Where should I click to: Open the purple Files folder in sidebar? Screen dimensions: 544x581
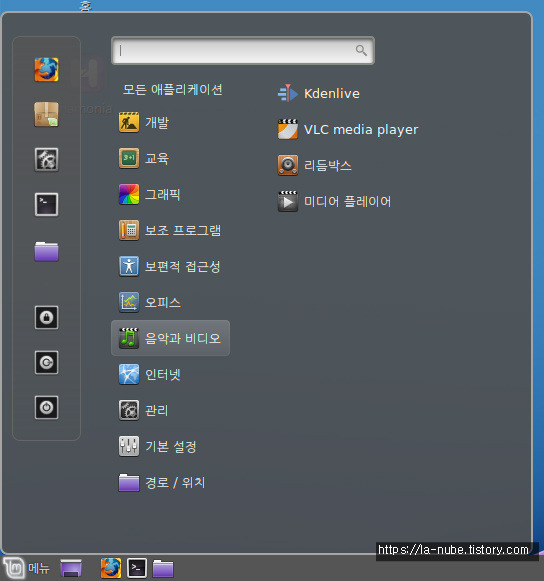(46, 252)
